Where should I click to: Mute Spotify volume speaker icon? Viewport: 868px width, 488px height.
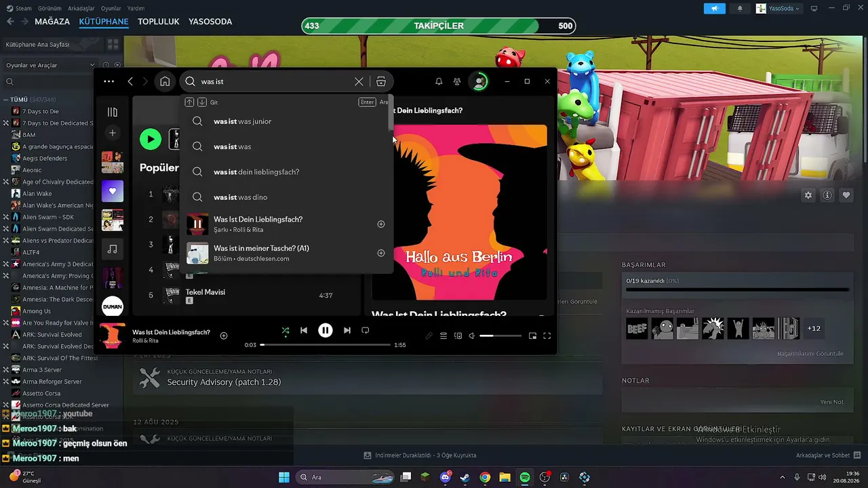(472, 335)
